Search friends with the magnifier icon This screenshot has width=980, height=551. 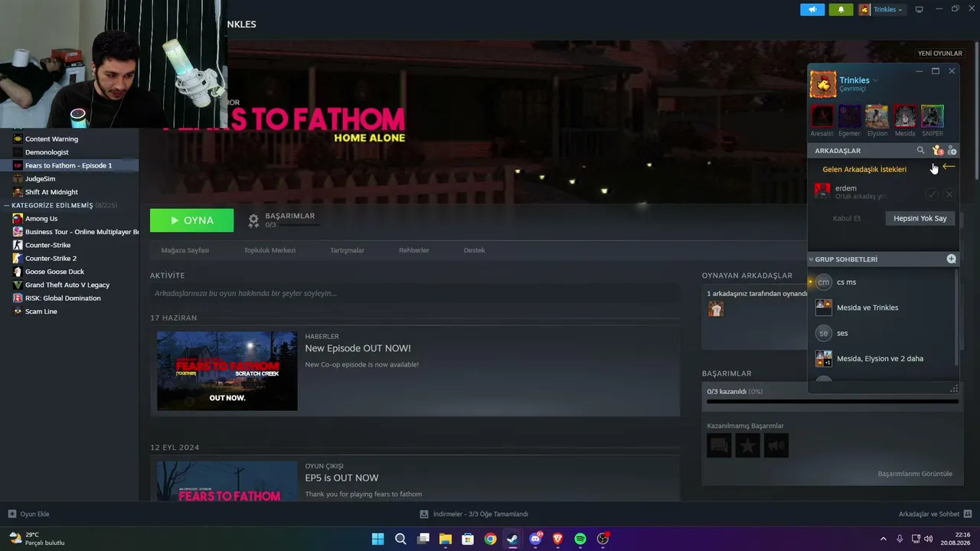pyautogui.click(x=920, y=151)
